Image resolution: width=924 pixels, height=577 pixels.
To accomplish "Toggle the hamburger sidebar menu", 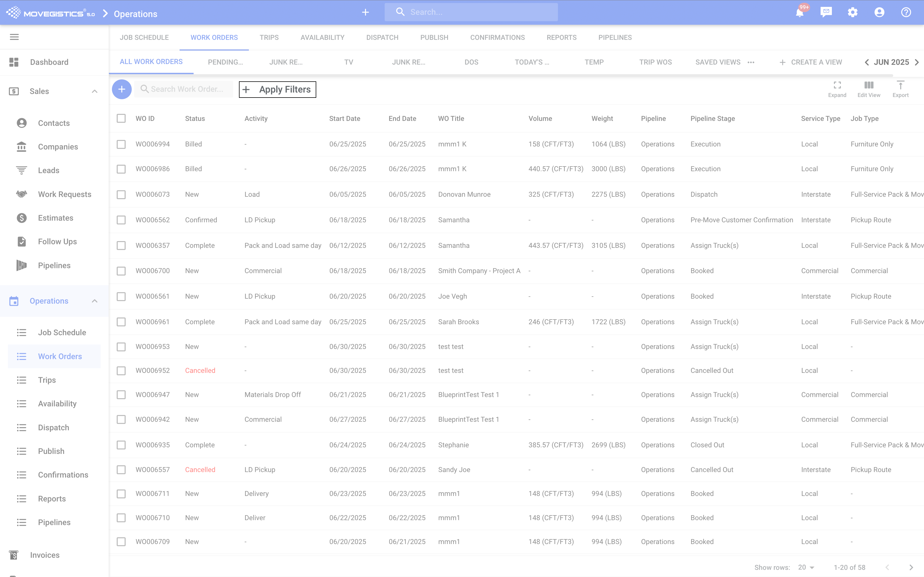I will point(14,37).
